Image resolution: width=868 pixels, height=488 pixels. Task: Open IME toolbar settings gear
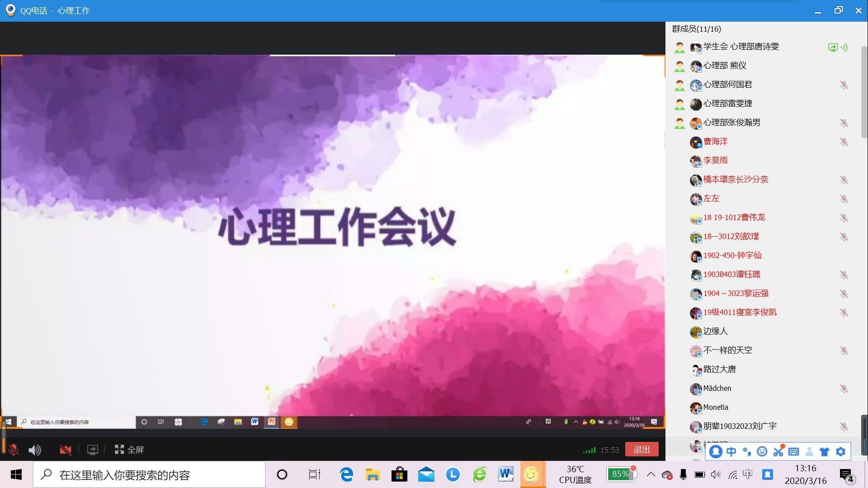840,451
